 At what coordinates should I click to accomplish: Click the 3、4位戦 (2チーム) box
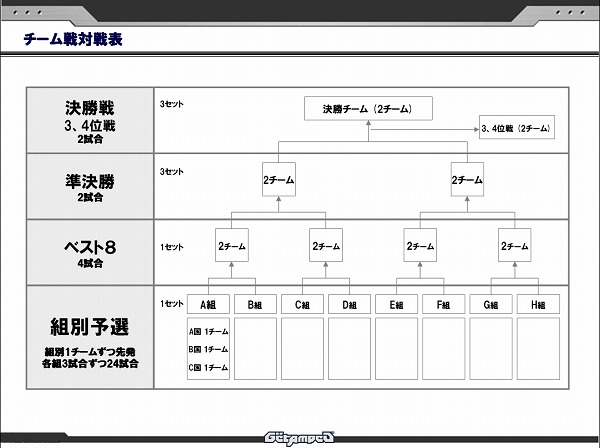[516, 129]
